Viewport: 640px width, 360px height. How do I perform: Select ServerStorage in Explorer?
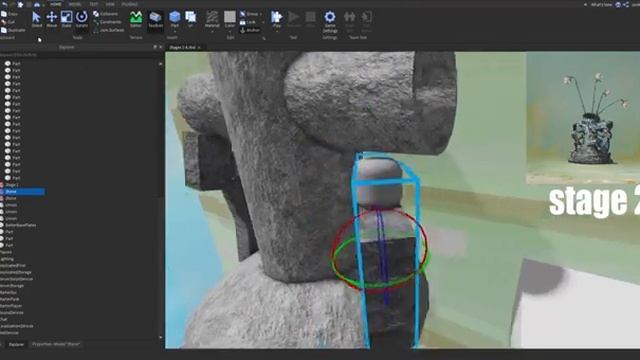pos(12,286)
